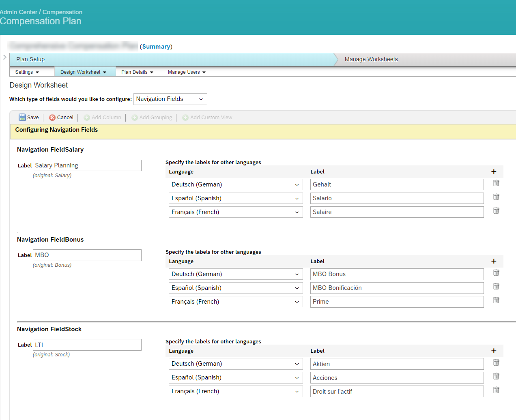The height and width of the screenshot is (420, 516).
Task: Delete the Prime French label row
Action: pos(496,300)
